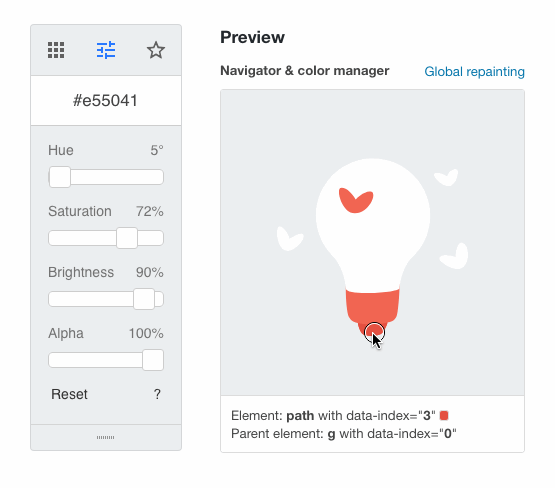
Task: Click the Alpha value 100%
Action: (146, 333)
